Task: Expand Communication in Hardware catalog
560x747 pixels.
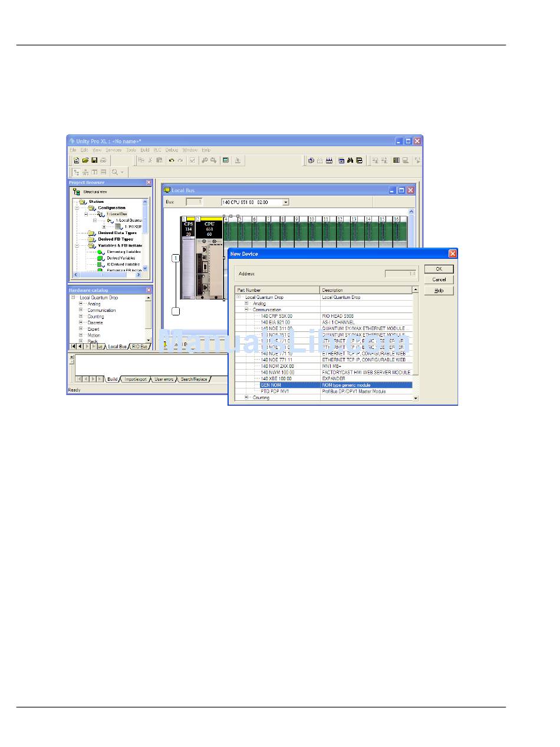Action: 81,310
